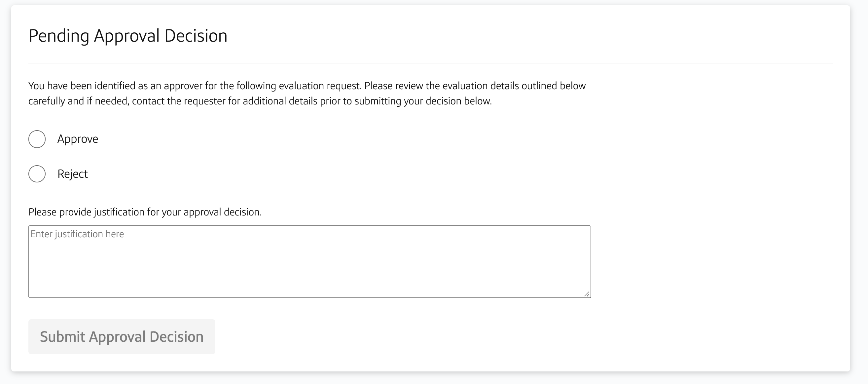Click the Reject label text
The image size is (868, 384).
[73, 174]
